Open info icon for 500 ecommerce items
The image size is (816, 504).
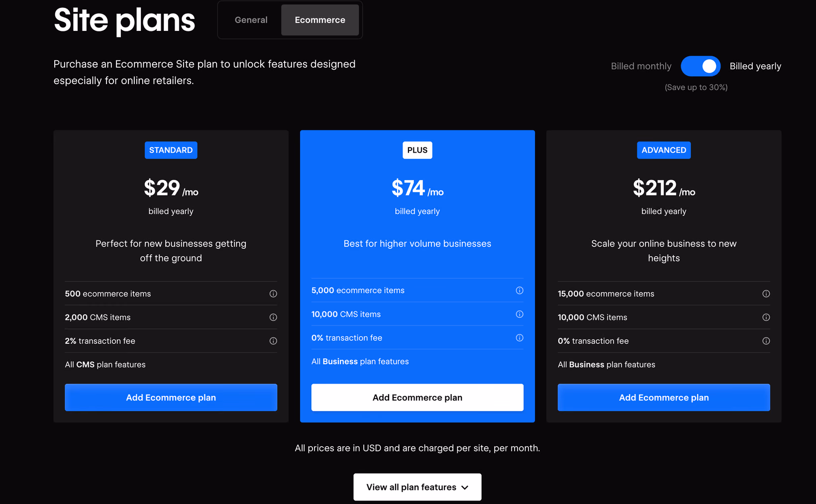(273, 294)
